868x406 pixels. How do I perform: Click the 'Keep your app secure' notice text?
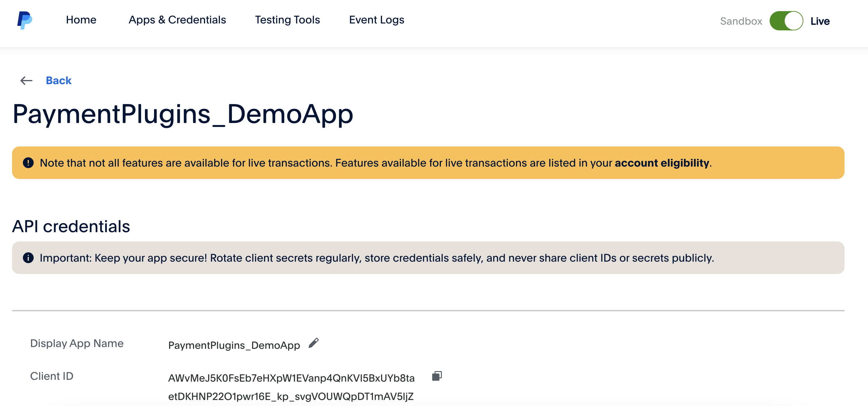(377, 258)
